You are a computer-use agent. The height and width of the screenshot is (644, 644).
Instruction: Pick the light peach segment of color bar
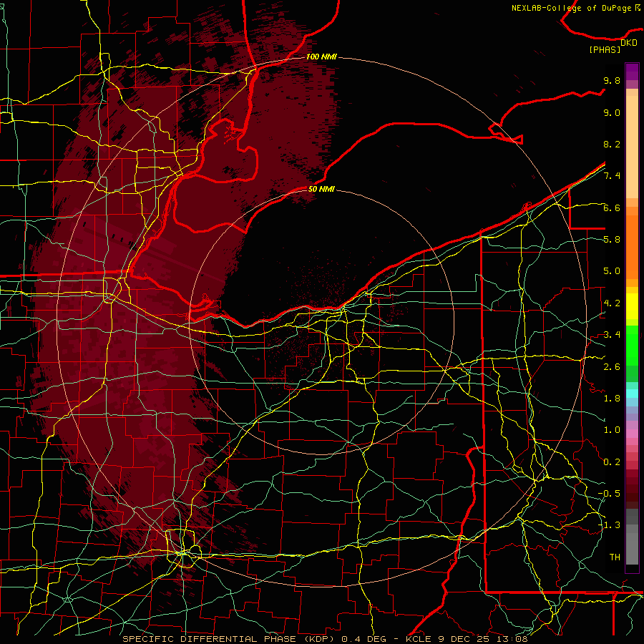(x=632, y=148)
